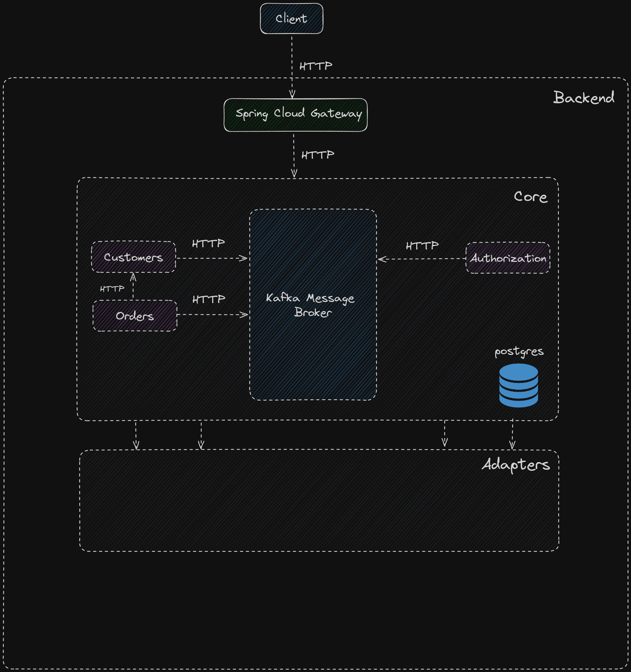631x672 pixels.
Task: Click the Backend container label
Action: pos(584,98)
